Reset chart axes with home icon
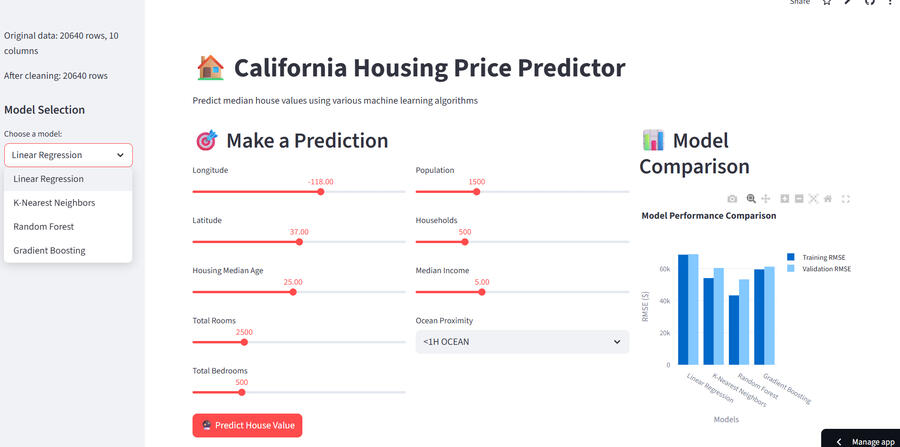900x447 pixels. coord(828,199)
